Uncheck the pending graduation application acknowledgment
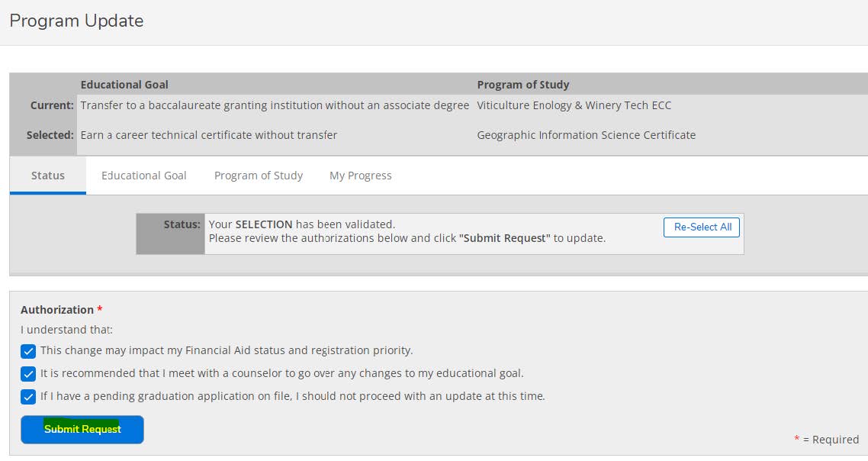Viewport: 868px width, 461px height. point(28,396)
